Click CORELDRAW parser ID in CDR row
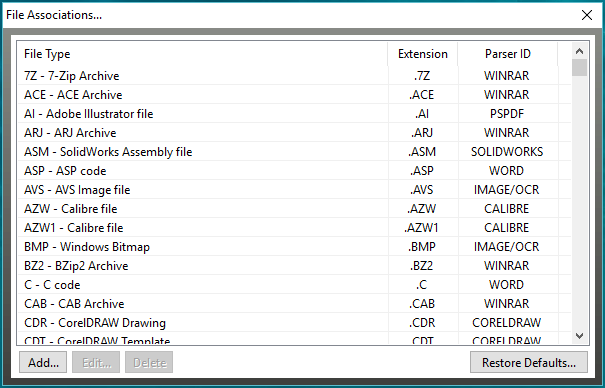605x388 pixels. (x=507, y=322)
